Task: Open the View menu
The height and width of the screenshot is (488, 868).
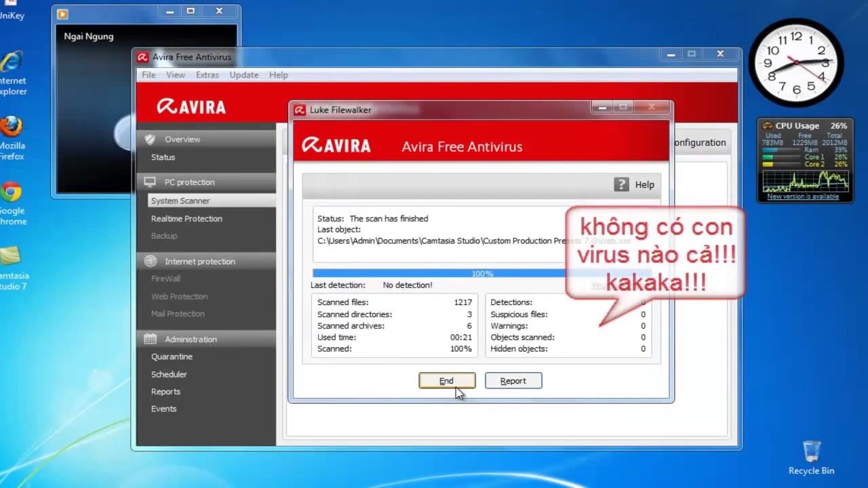Action: click(176, 75)
